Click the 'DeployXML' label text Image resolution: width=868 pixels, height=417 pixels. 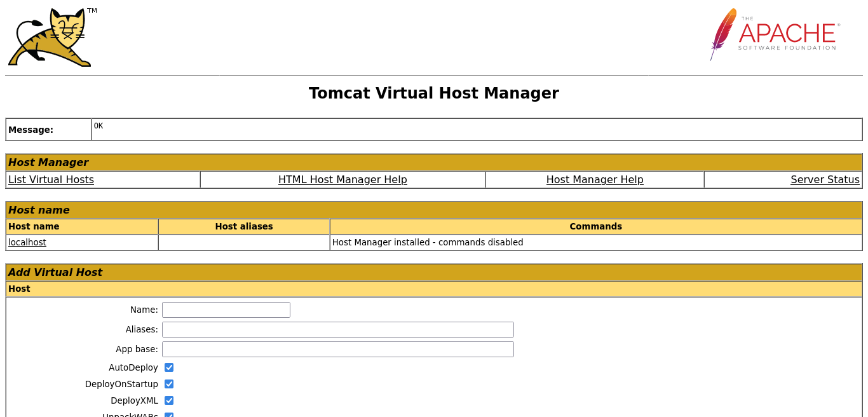[x=134, y=400]
